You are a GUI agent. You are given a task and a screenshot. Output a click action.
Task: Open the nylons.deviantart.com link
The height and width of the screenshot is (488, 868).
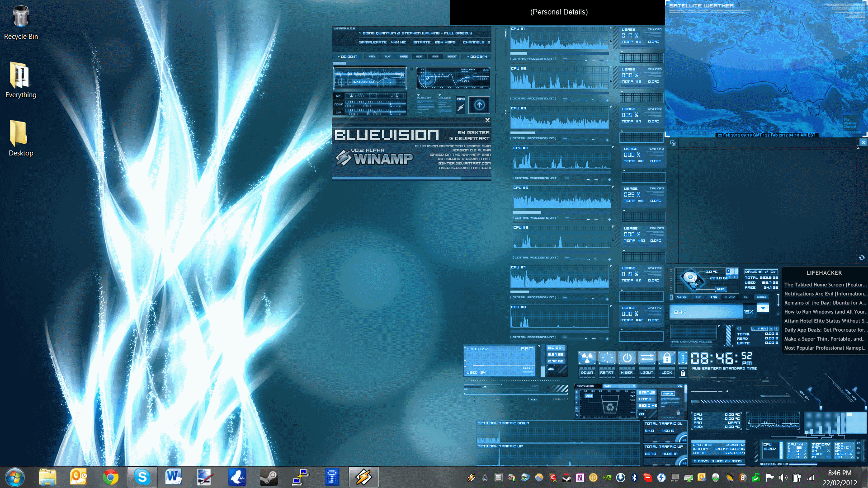tap(465, 168)
